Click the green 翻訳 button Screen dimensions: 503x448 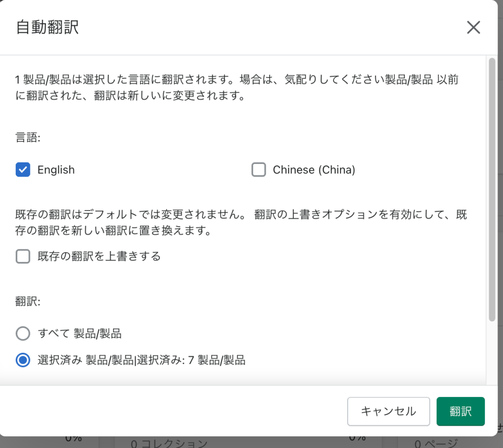point(460,411)
